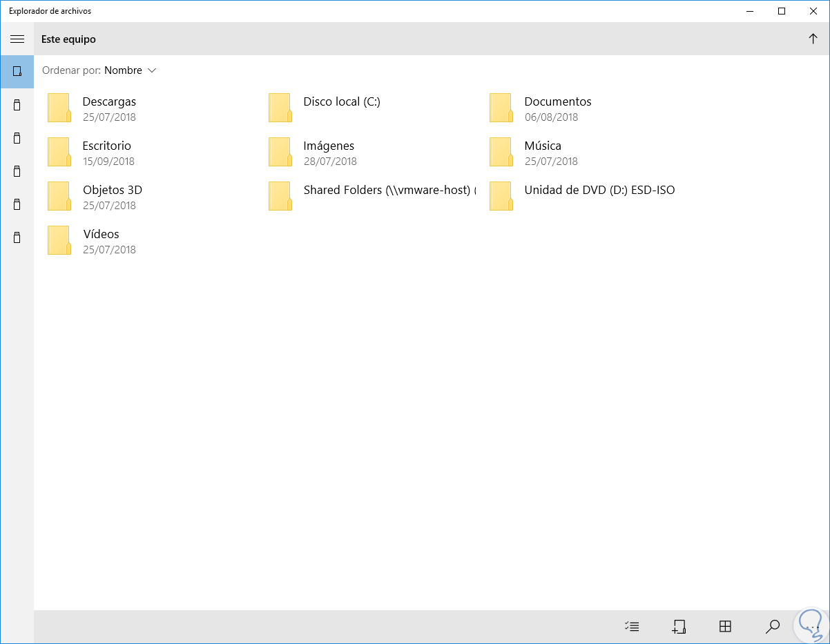Switch layout with the grid view icon

(x=725, y=627)
